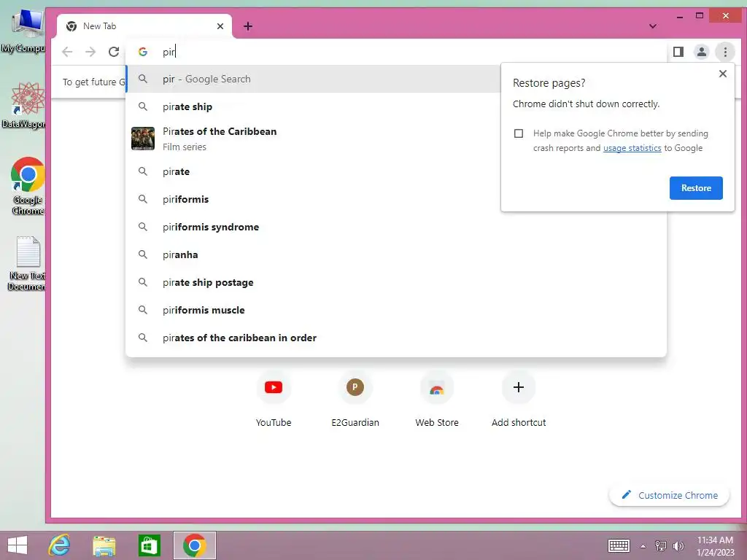747x560 pixels.
Task: Go back using the back arrow
Action: click(x=67, y=52)
